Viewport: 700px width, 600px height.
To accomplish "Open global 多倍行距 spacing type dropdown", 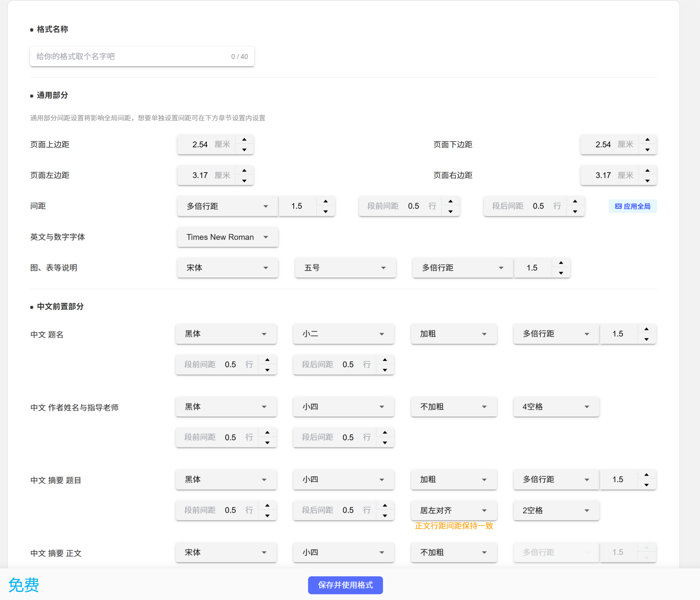I will click(x=227, y=206).
